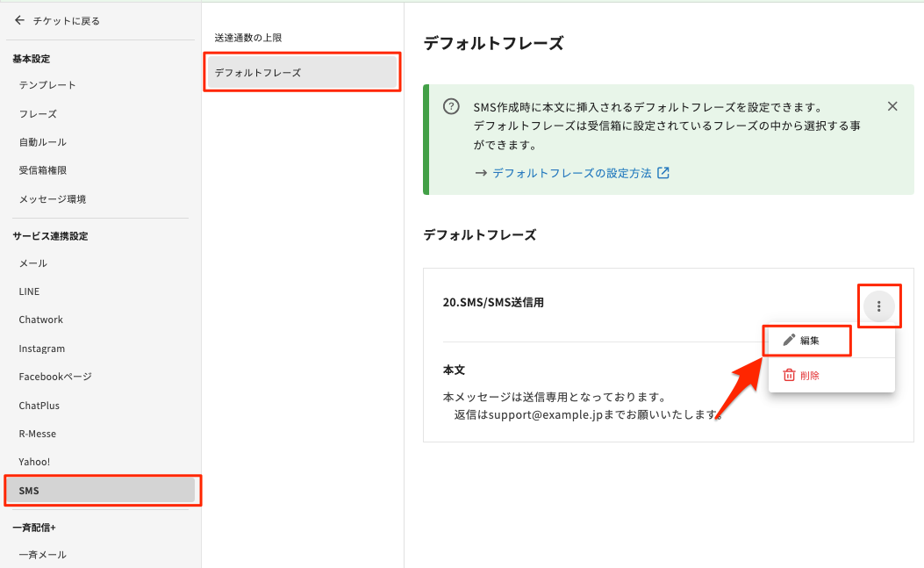The width and height of the screenshot is (924, 568).
Task: Open 受信箱権限 in the sidebar
Action: point(43,170)
